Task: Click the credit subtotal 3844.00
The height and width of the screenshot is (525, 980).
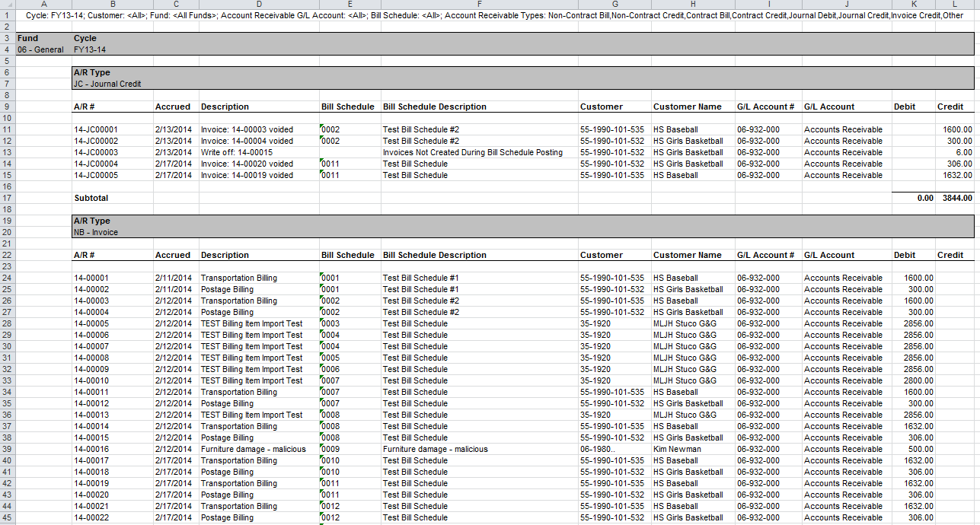Action: pyautogui.click(x=956, y=198)
